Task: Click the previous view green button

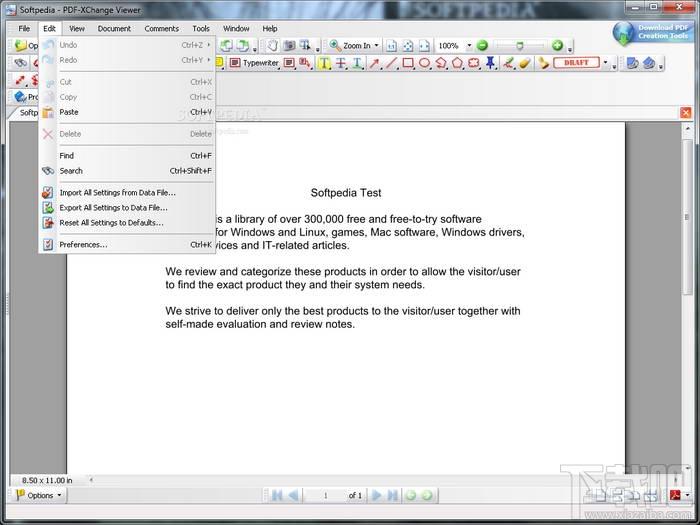Action: pos(411,495)
